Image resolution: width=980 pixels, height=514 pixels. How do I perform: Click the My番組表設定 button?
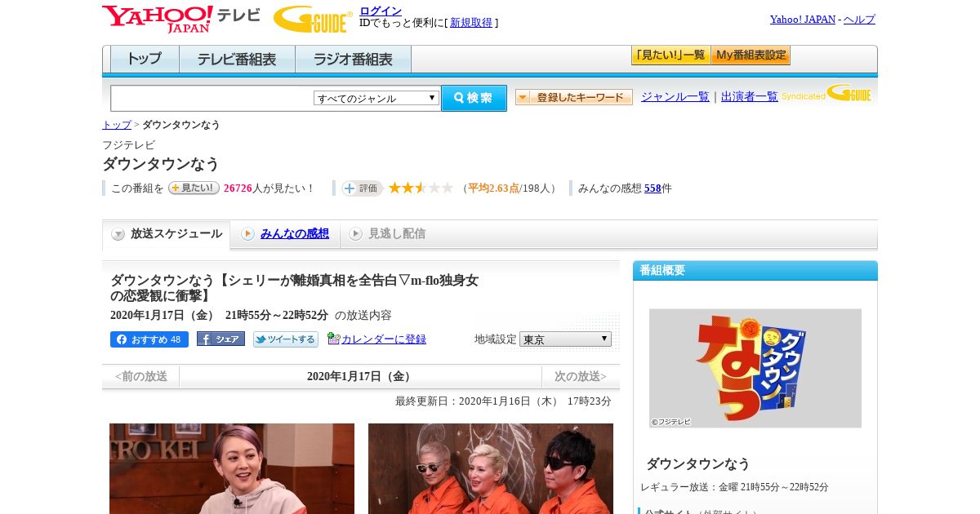(751, 55)
